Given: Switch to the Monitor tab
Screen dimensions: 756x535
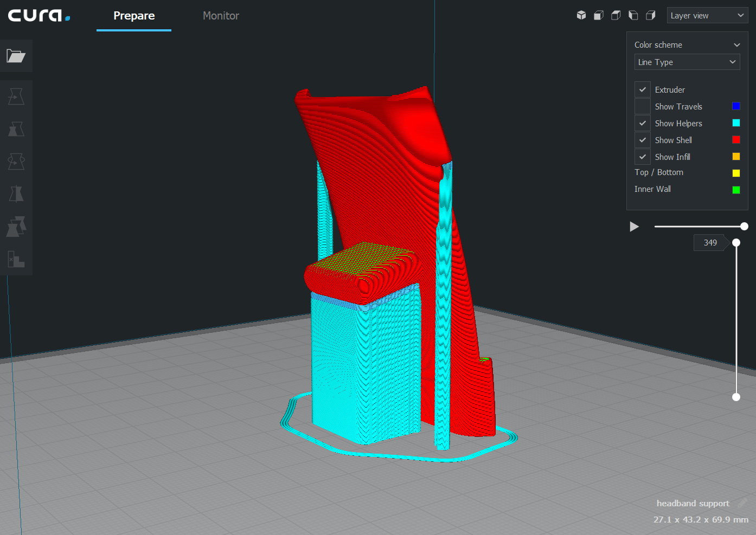Looking at the screenshot, I should click(x=221, y=16).
